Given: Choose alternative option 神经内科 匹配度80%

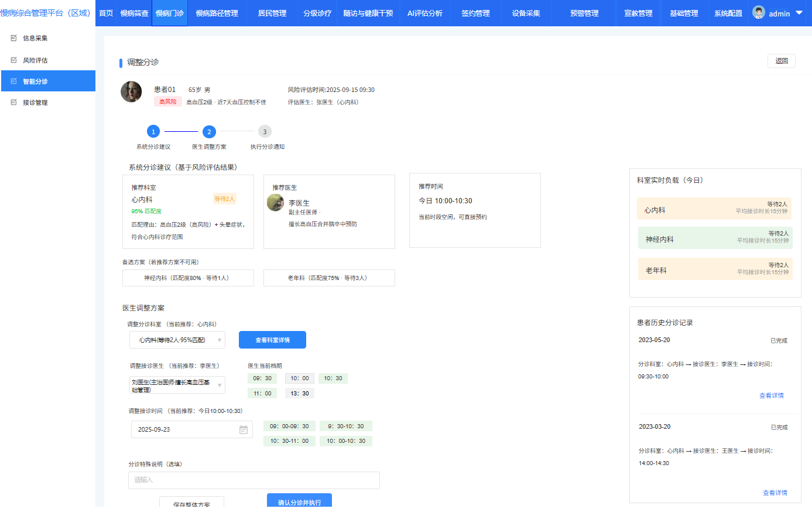Looking at the screenshot, I should (188, 278).
